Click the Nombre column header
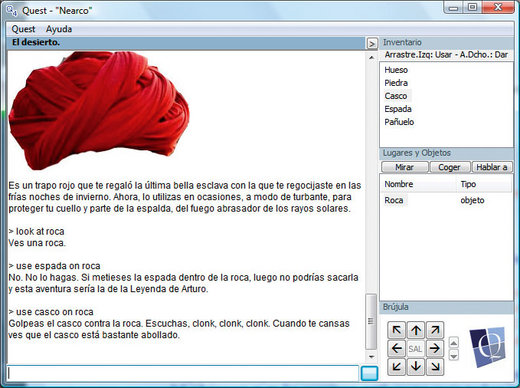This screenshot has width=520, height=388. [x=418, y=184]
